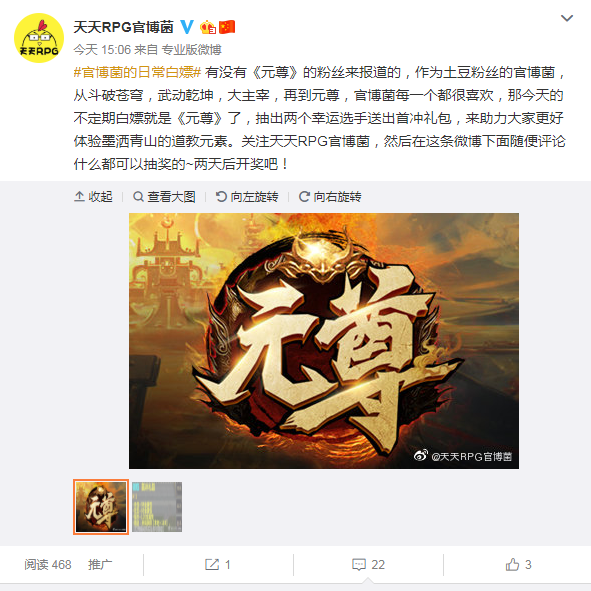Click the blue verified V badge
Image resolution: width=591 pixels, height=591 pixels.
pyautogui.click(x=187, y=27)
